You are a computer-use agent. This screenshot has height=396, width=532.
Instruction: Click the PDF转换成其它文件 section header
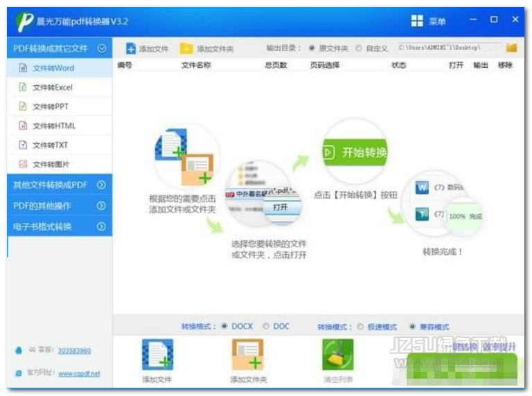point(60,48)
